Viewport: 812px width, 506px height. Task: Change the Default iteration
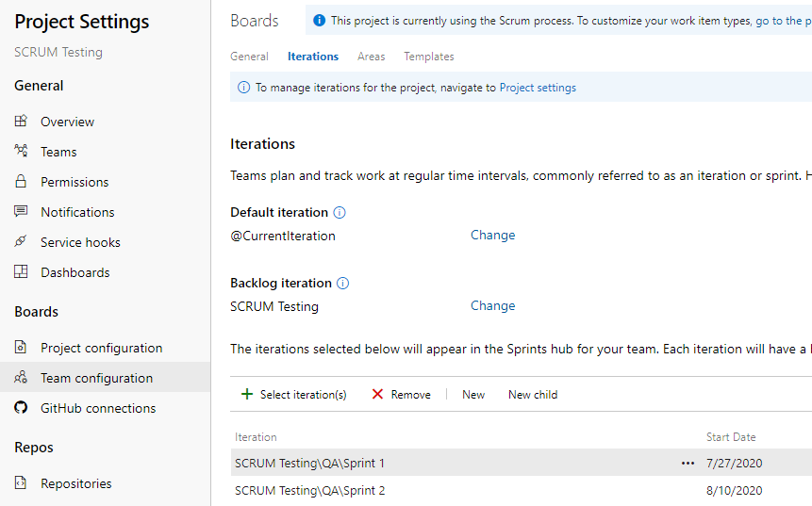point(492,235)
